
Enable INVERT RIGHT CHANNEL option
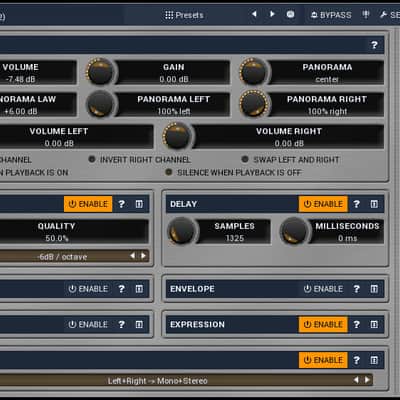pos(140,160)
